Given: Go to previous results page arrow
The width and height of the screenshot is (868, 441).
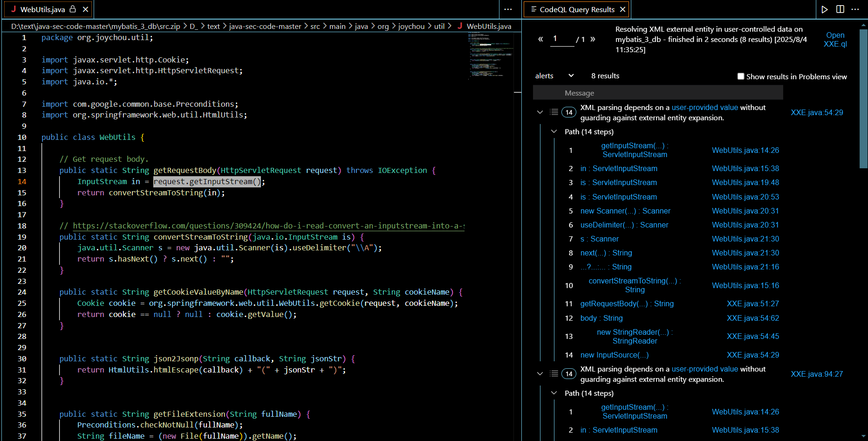Looking at the screenshot, I should click(540, 39).
